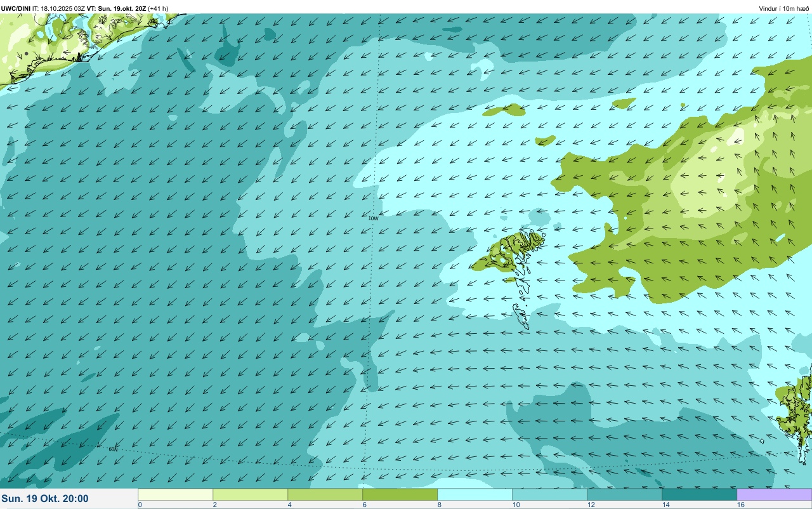Click the legend scale value '0'
Image resolution: width=812 pixels, height=509 pixels.
(x=140, y=505)
